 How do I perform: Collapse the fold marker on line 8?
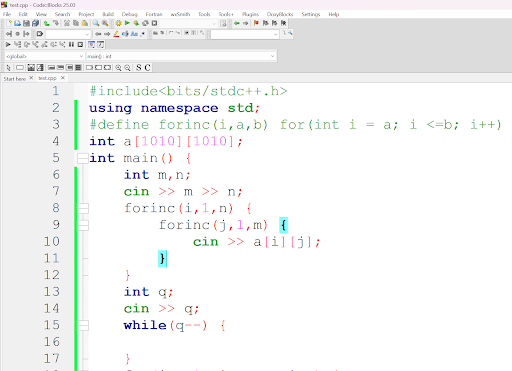[83, 208]
